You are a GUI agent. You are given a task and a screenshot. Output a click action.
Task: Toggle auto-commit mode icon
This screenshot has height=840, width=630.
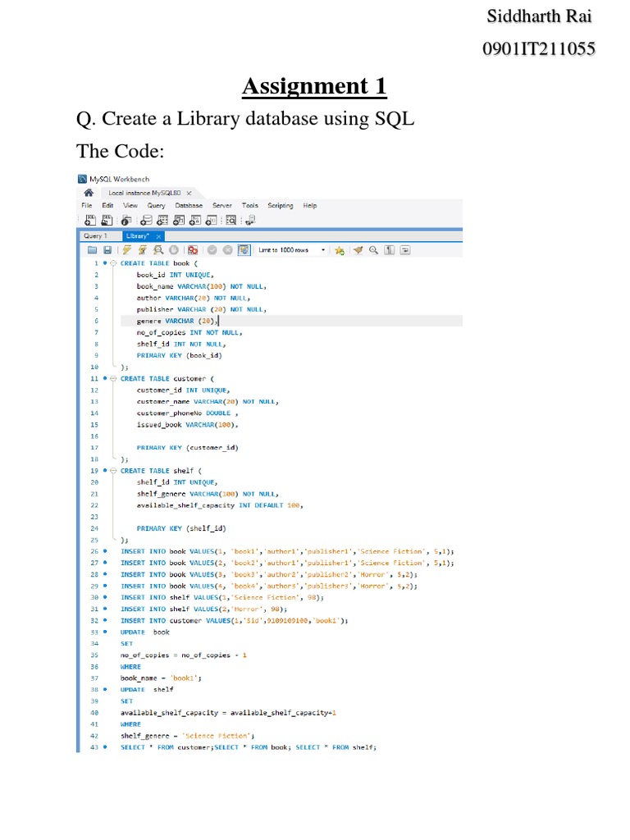(x=244, y=250)
